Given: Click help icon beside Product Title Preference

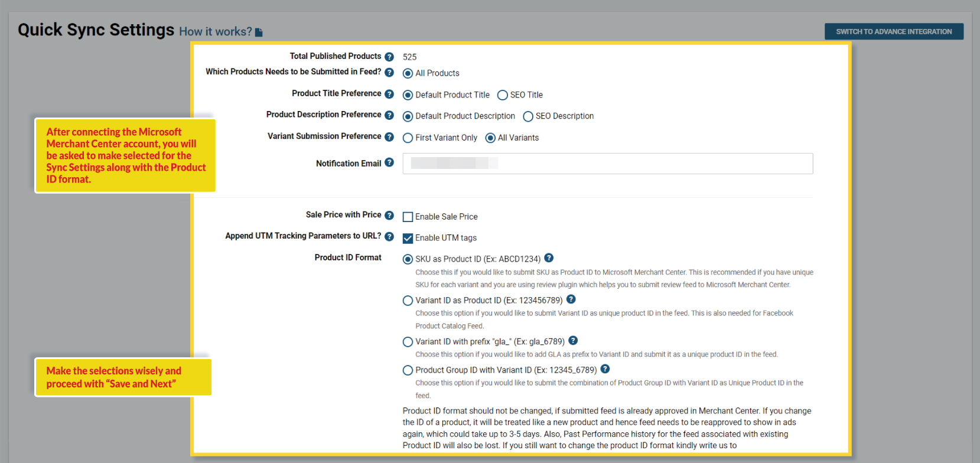Looking at the screenshot, I should click(389, 94).
